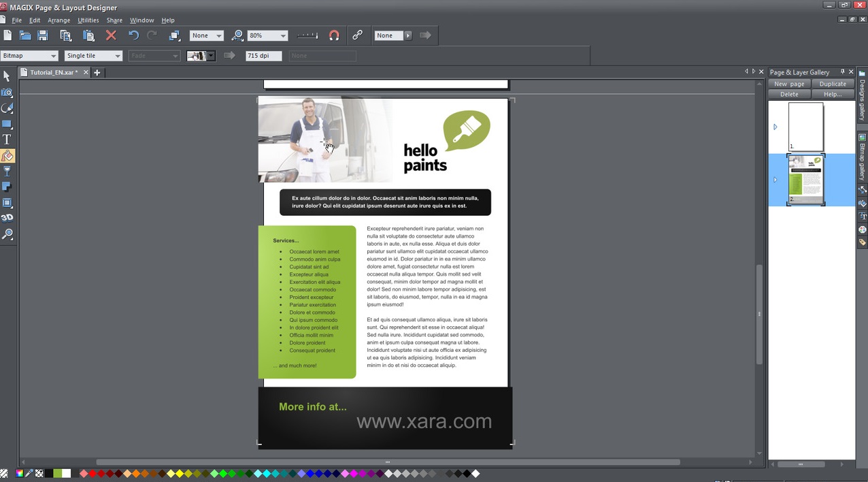Select the Transparency wine glass tool
868x482 pixels.
[7, 172]
